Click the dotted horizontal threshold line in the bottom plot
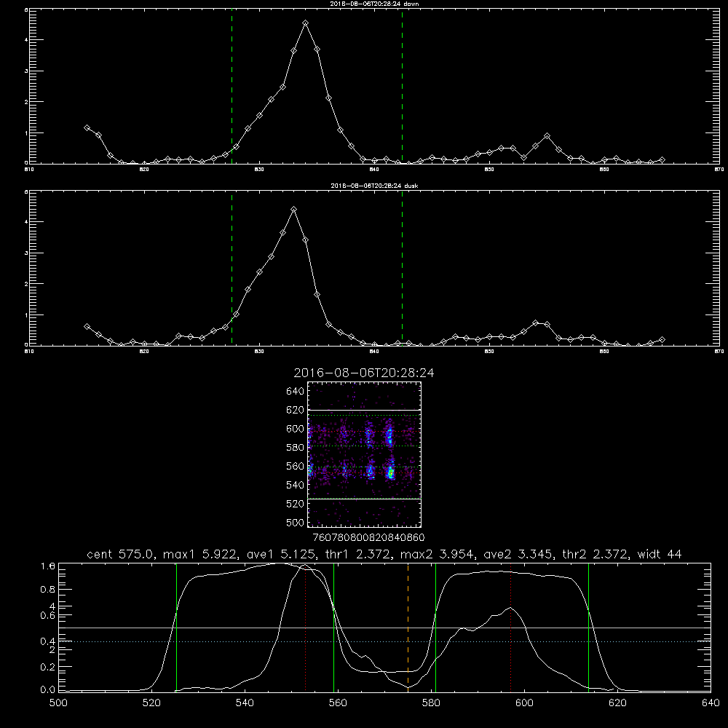 click(x=385, y=641)
